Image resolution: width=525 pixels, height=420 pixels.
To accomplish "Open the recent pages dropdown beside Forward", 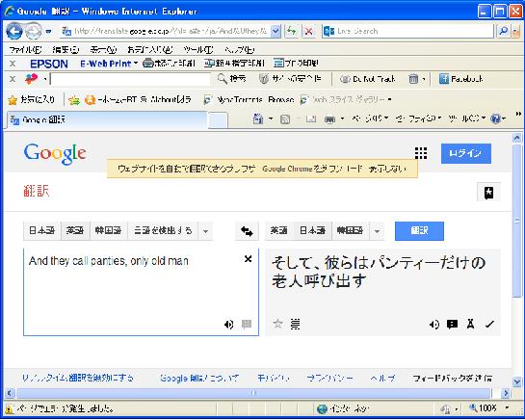I will coord(49,32).
